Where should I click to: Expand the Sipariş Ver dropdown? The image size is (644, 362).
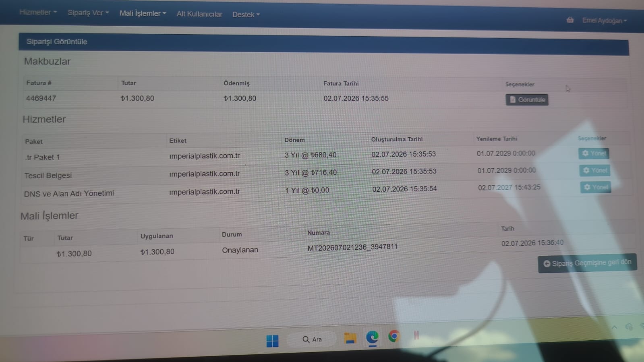(x=88, y=12)
